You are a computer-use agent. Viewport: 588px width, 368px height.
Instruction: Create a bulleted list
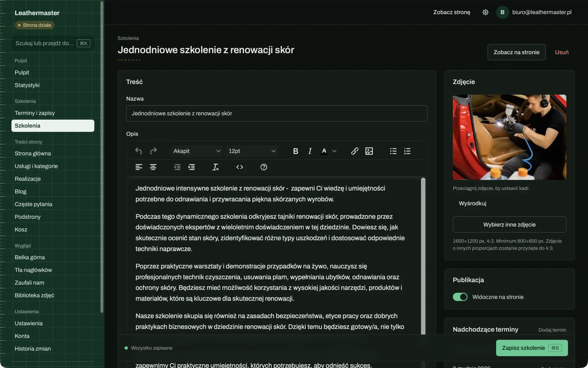[x=393, y=151]
